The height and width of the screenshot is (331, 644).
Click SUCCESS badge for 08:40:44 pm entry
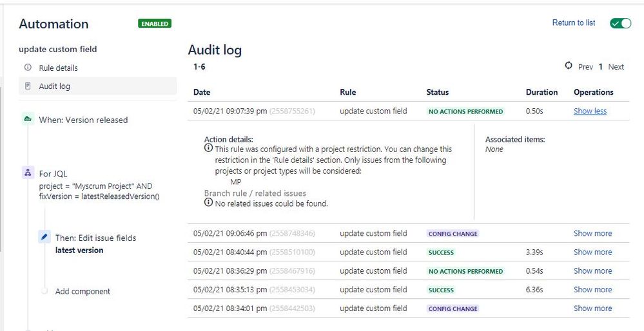[441, 252]
